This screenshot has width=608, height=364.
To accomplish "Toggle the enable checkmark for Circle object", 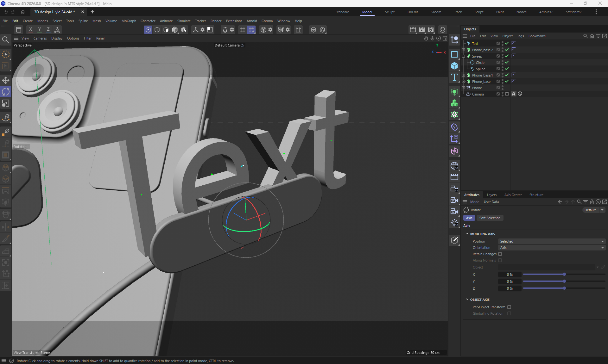I will (x=507, y=62).
